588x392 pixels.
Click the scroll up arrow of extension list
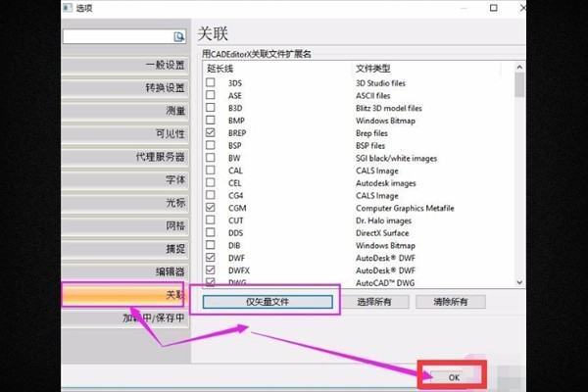(x=519, y=68)
